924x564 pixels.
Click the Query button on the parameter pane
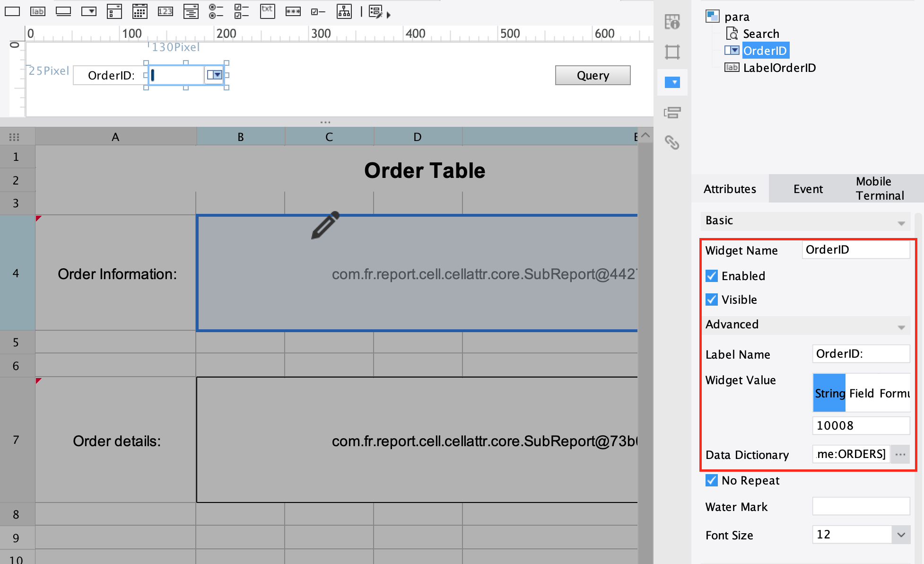click(593, 75)
